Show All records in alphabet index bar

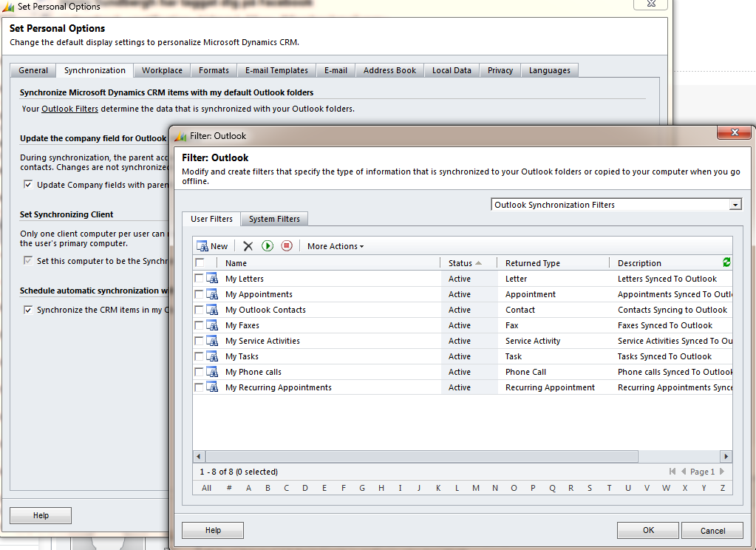coord(206,488)
